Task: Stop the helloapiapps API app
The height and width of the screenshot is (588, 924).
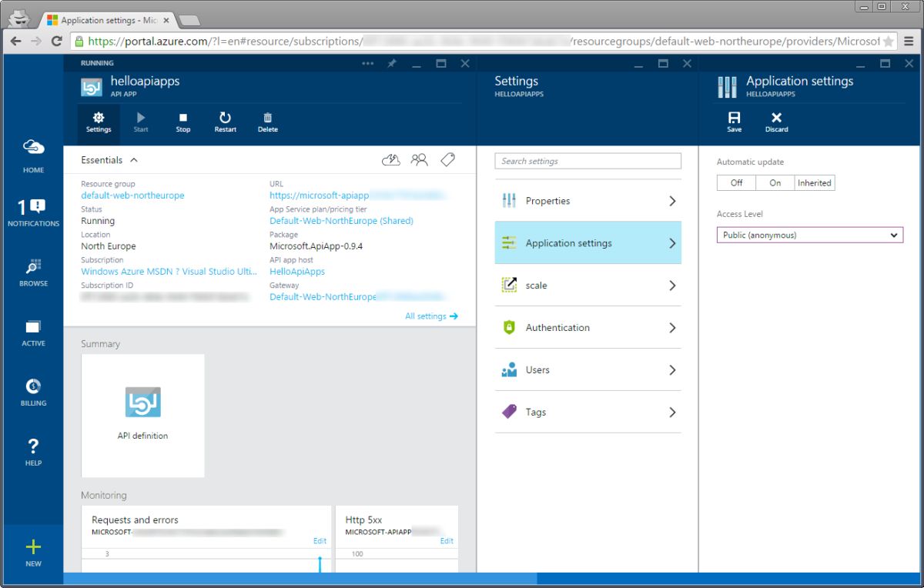Action: click(x=183, y=122)
